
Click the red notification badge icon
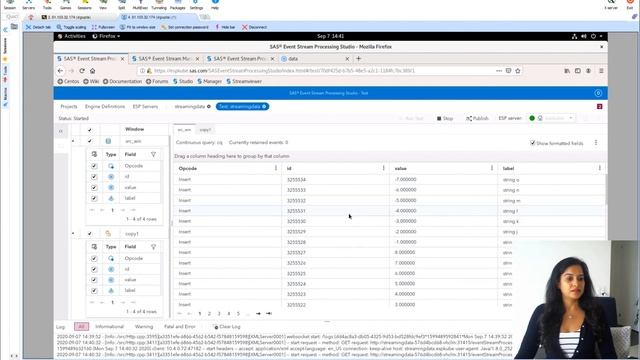[600, 107]
